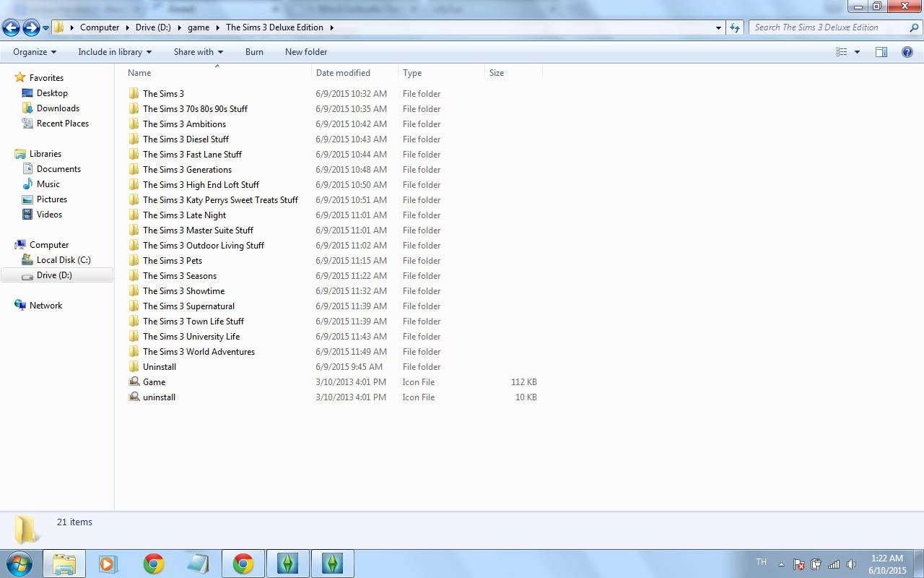Screen dimensions: 924x578
Task: Select The Sims 3 Generations folder
Action: tap(187, 170)
